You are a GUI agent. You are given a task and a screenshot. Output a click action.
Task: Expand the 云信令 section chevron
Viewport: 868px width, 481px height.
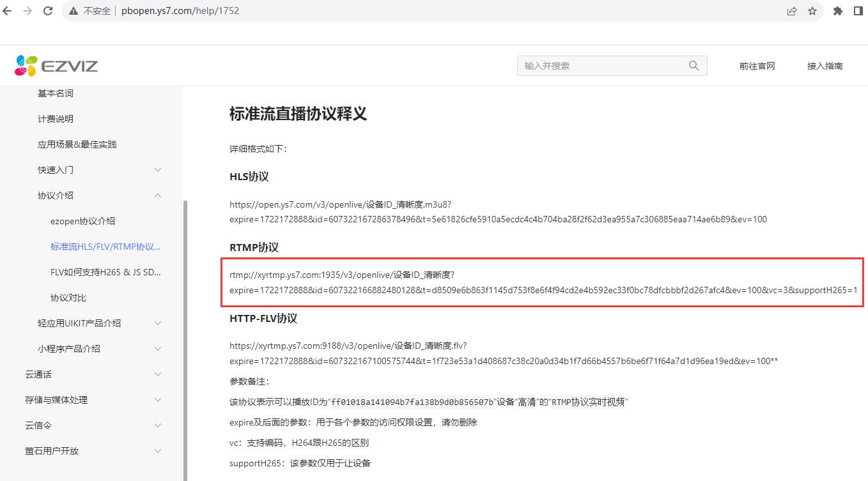(158, 425)
